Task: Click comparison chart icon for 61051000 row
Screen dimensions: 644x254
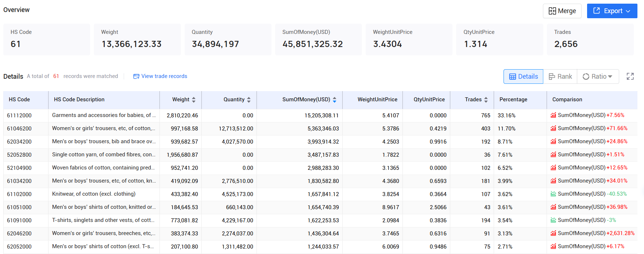Action: click(554, 207)
